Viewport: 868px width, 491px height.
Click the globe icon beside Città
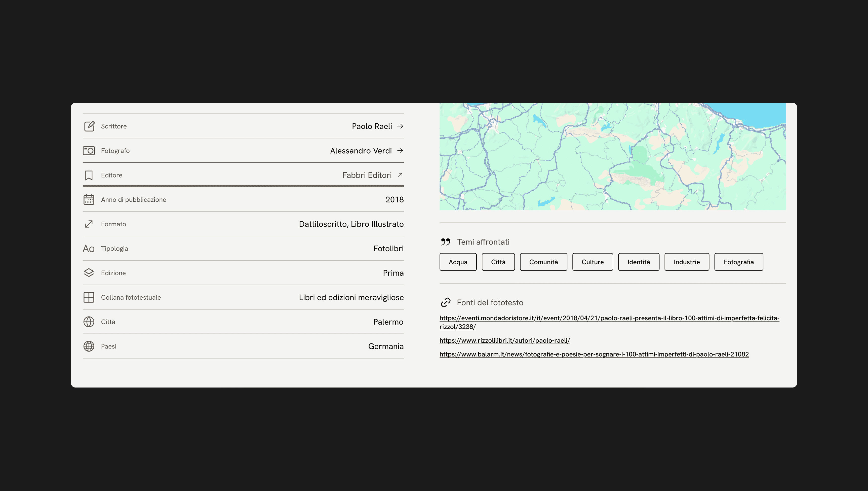click(89, 322)
